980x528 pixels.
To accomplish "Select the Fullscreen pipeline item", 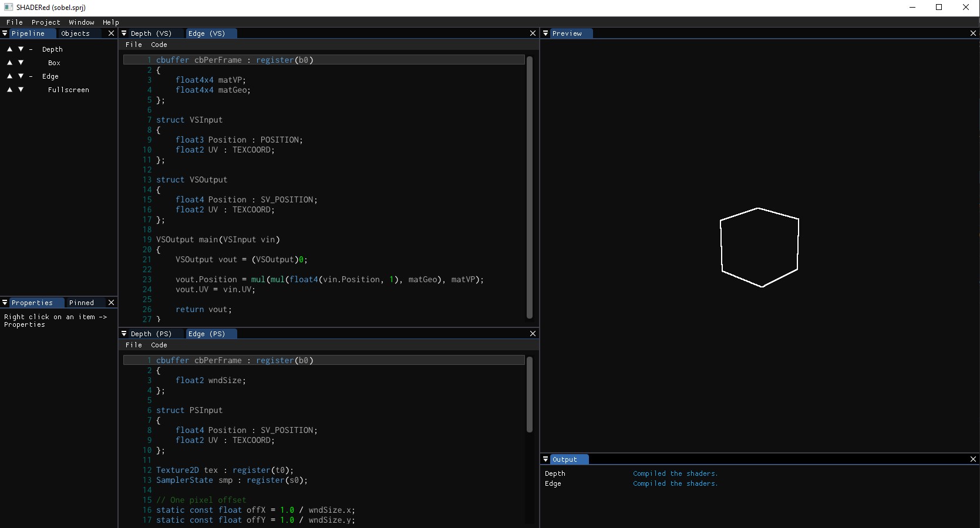I will [69, 90].
